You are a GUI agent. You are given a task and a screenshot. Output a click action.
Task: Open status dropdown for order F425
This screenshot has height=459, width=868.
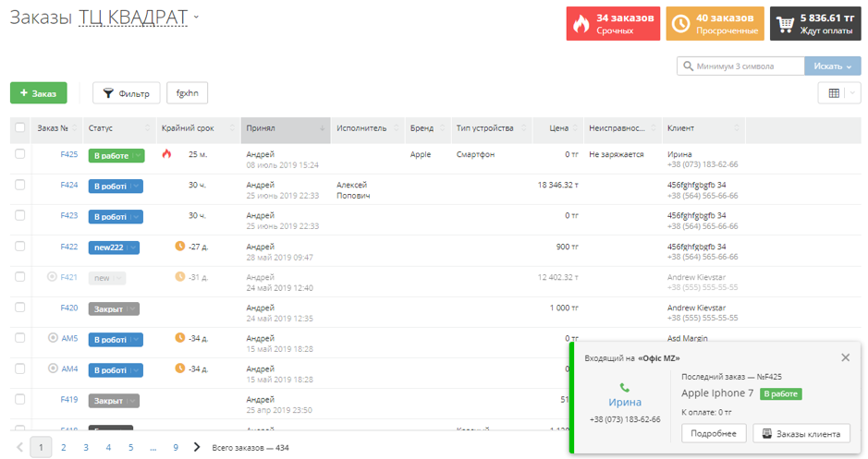[x=138, y=156]
